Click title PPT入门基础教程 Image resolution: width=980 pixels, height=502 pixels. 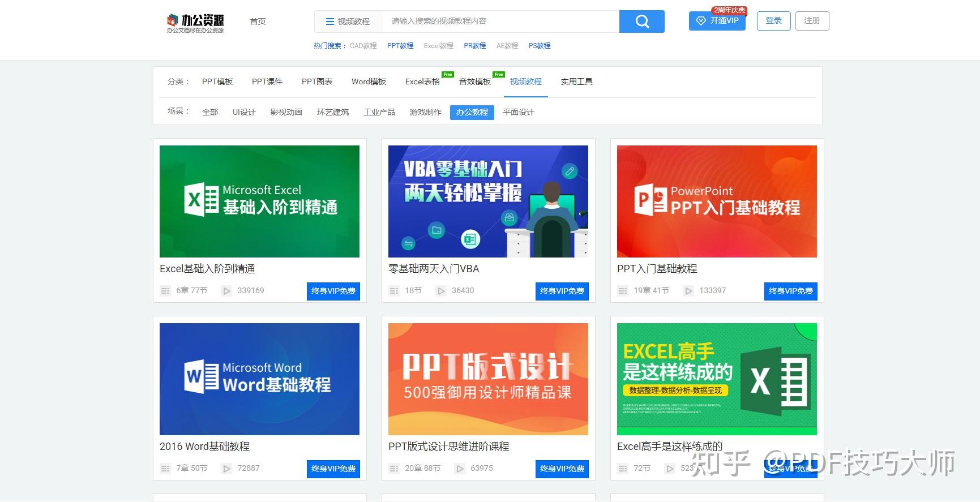(x=657, y=269)
